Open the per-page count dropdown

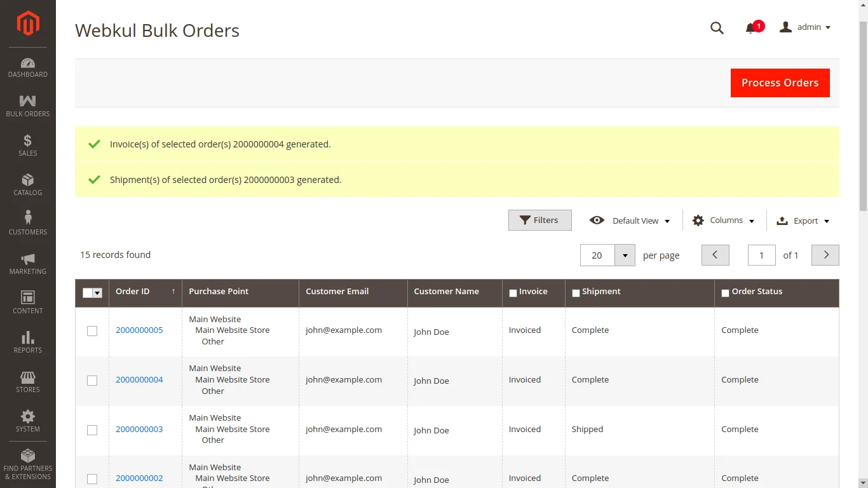pos(625,255)
